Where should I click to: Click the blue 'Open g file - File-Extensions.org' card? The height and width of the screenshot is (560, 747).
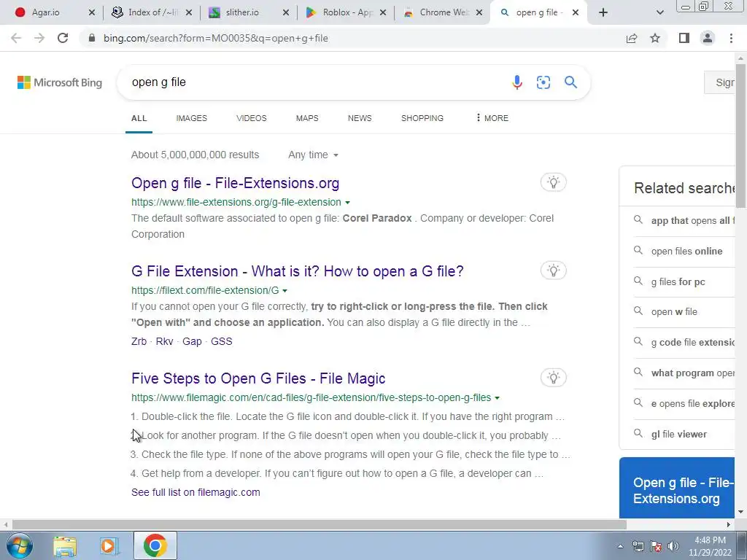pyautogui.click(x=676, y=488)
